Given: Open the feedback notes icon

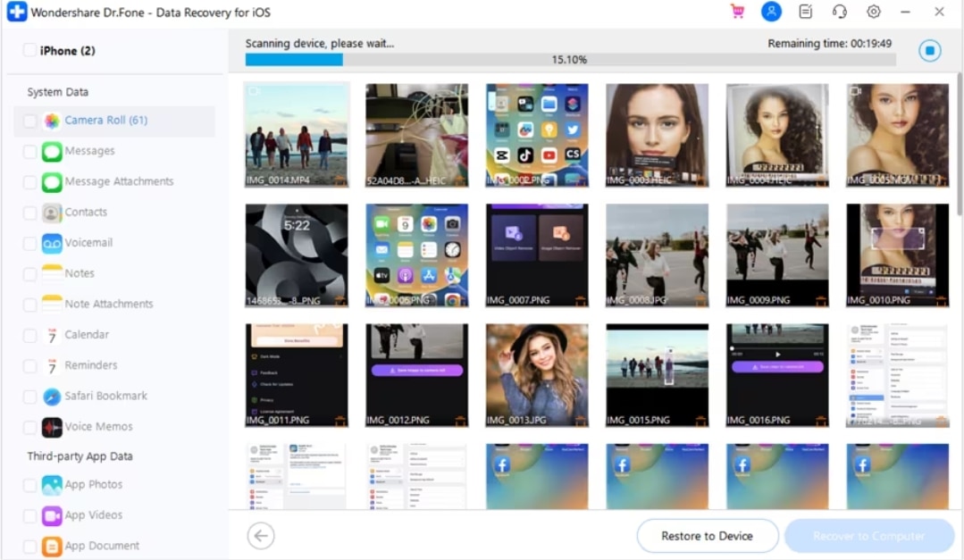Looking at the screenshot, I should click(805, 11).
